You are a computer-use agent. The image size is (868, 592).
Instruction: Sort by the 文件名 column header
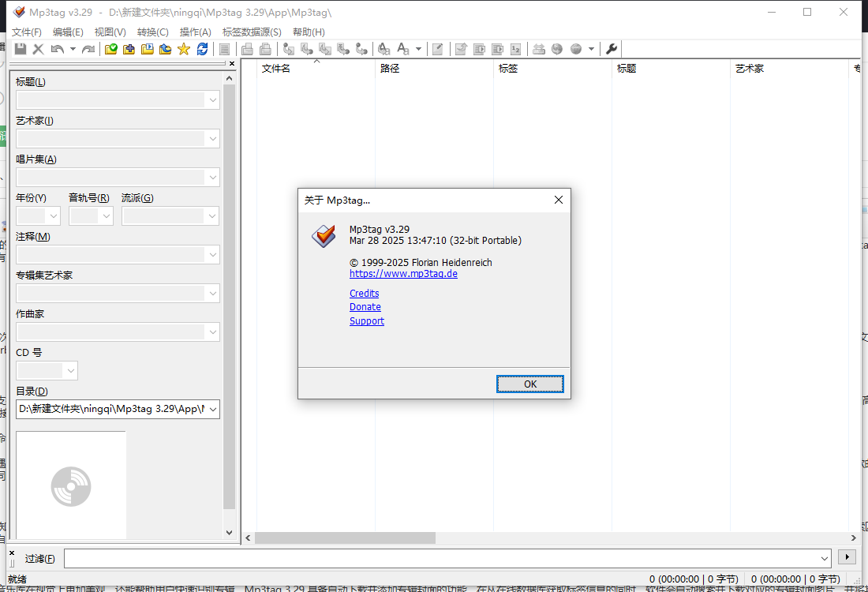[x=275, y=69]
